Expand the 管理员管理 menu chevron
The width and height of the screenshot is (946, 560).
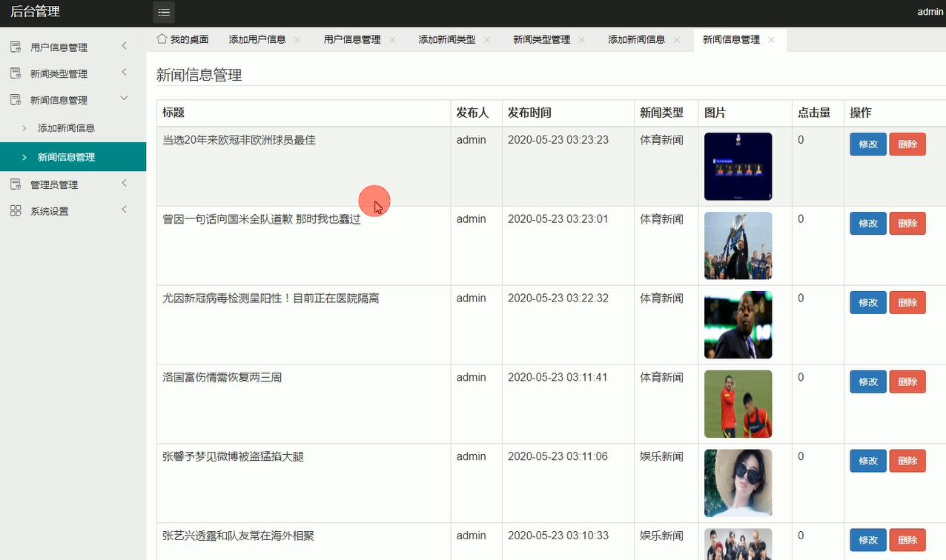[x=124, y=183]
